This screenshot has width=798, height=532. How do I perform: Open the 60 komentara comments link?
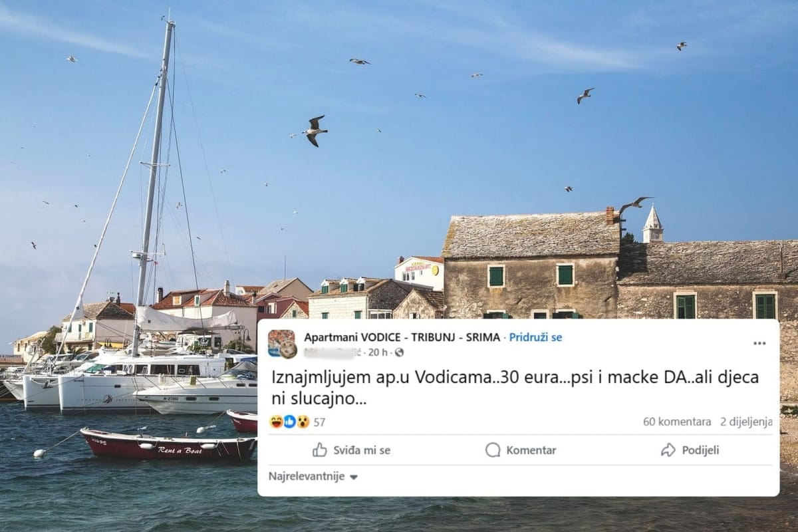[677, 422]
